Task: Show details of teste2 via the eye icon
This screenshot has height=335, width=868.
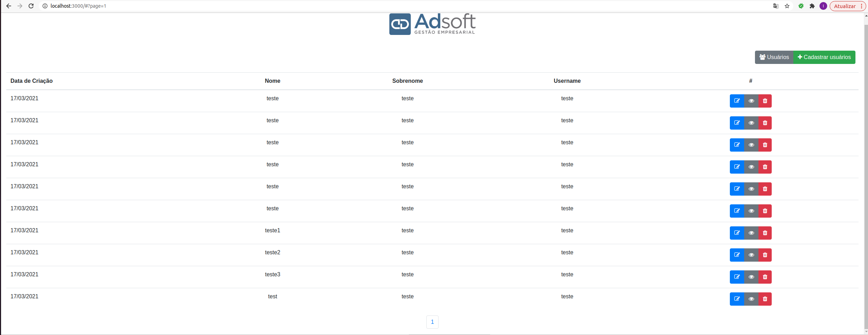Action: pos(751,255)
